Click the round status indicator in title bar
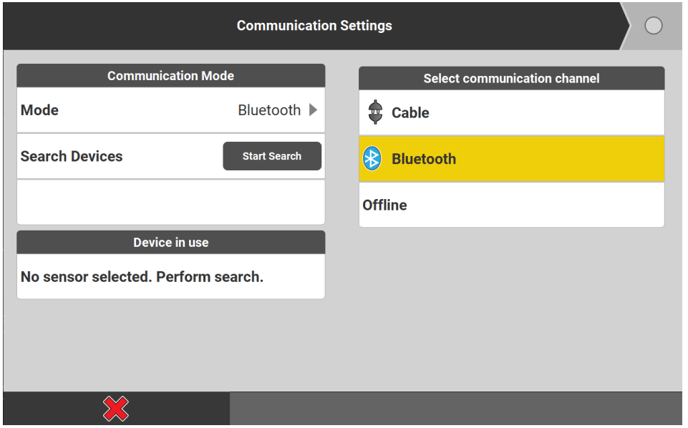 653,26
